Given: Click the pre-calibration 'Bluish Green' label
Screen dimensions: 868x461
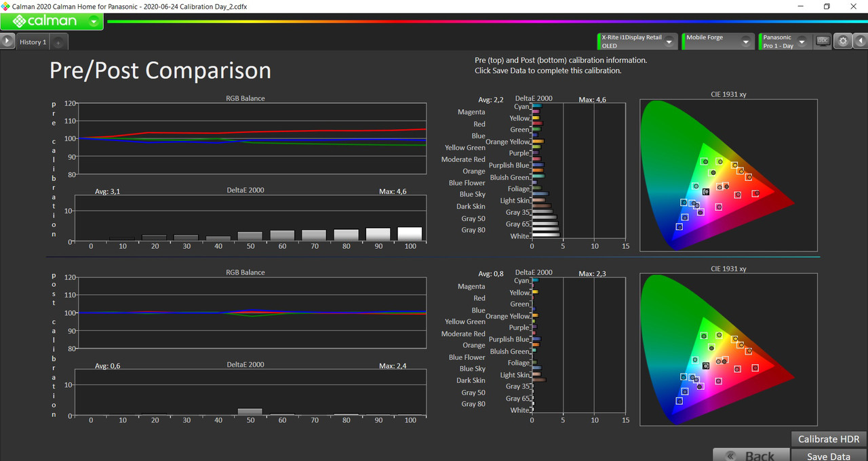Looking at the screenshot, I should (509, 178).
